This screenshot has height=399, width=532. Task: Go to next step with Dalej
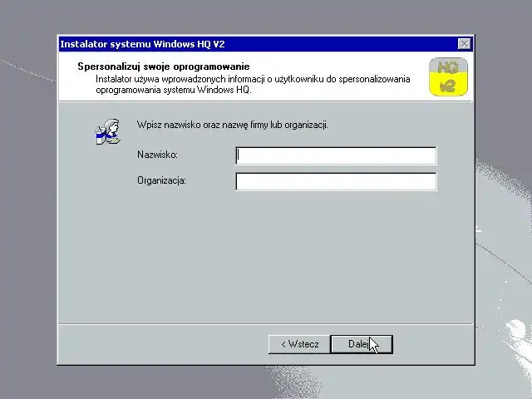(x=362, y=344)
